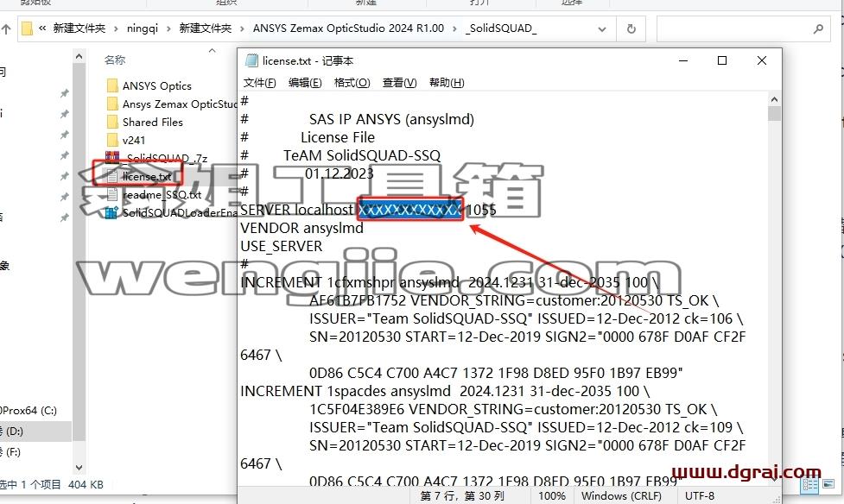The height and width of the screenshot is (504, 844).
Task: Click the navigation pane scroll down arrow
Action: [x=79, y=468]
